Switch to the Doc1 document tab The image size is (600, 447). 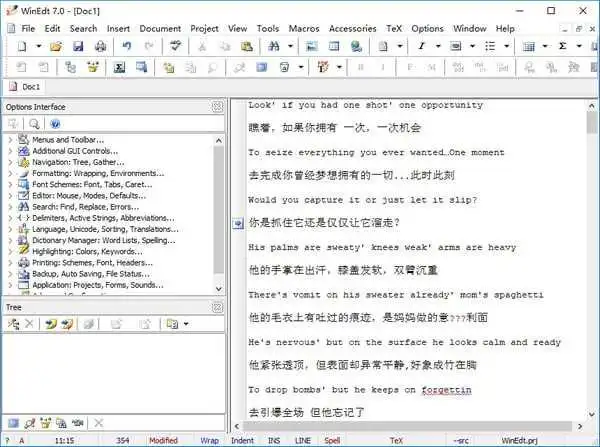(x=24, y=87)
